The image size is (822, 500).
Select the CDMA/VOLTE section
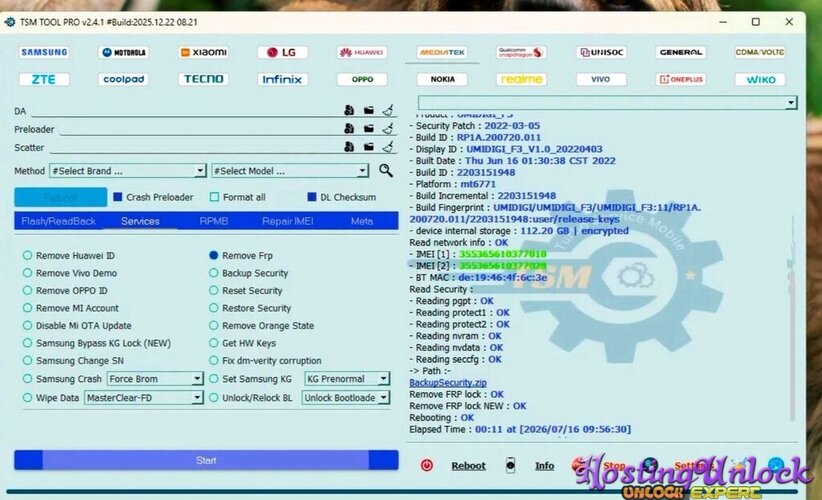coord(760,52)
